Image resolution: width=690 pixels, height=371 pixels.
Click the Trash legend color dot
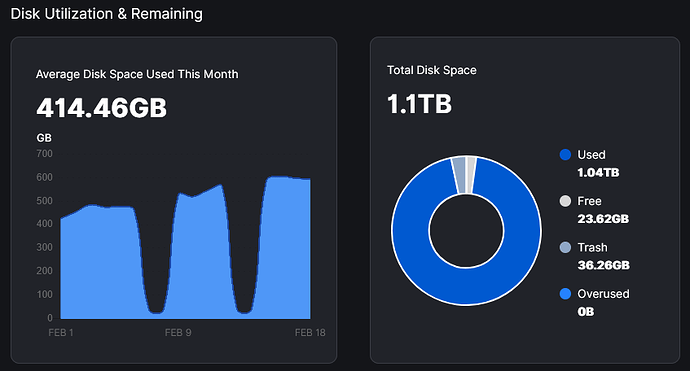[565, 247]
